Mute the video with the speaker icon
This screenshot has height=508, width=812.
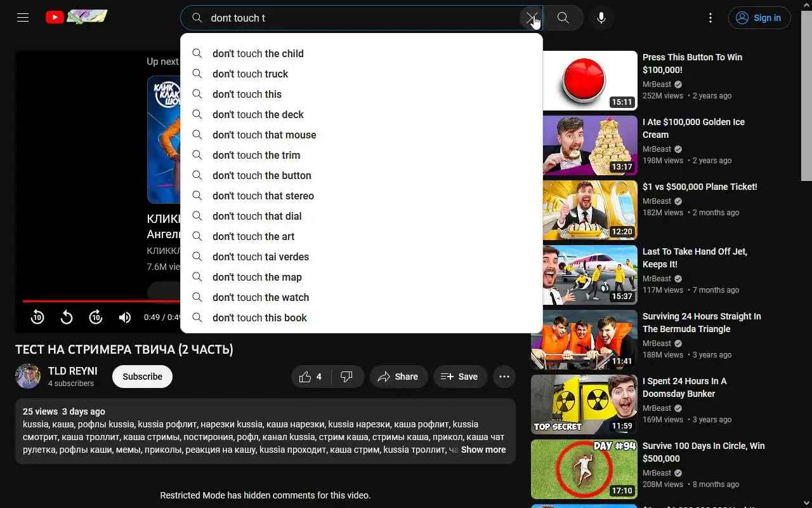tap(125, 317)
